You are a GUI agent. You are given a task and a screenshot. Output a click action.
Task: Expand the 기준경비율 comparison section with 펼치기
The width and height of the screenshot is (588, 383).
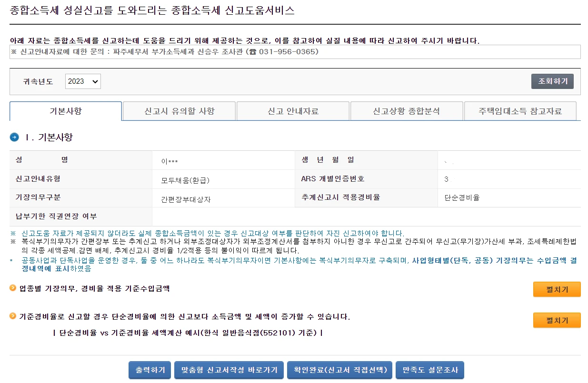557,320
